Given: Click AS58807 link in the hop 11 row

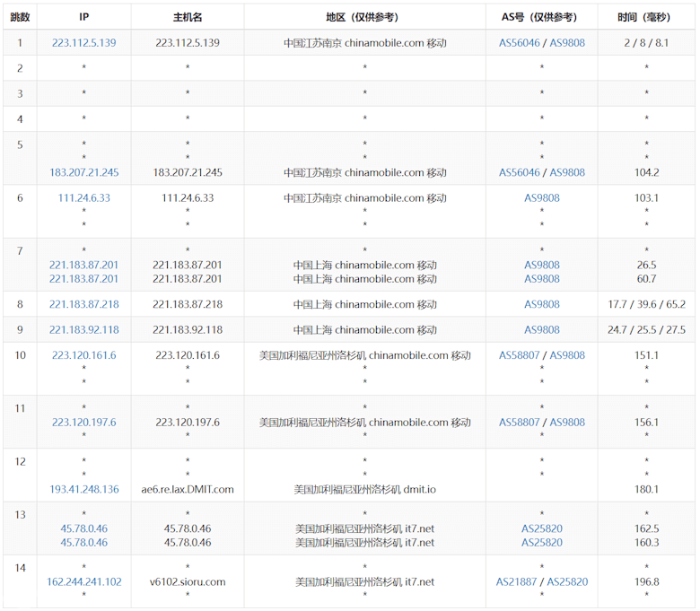Looking at the screenshot, I should pos(520,422).
